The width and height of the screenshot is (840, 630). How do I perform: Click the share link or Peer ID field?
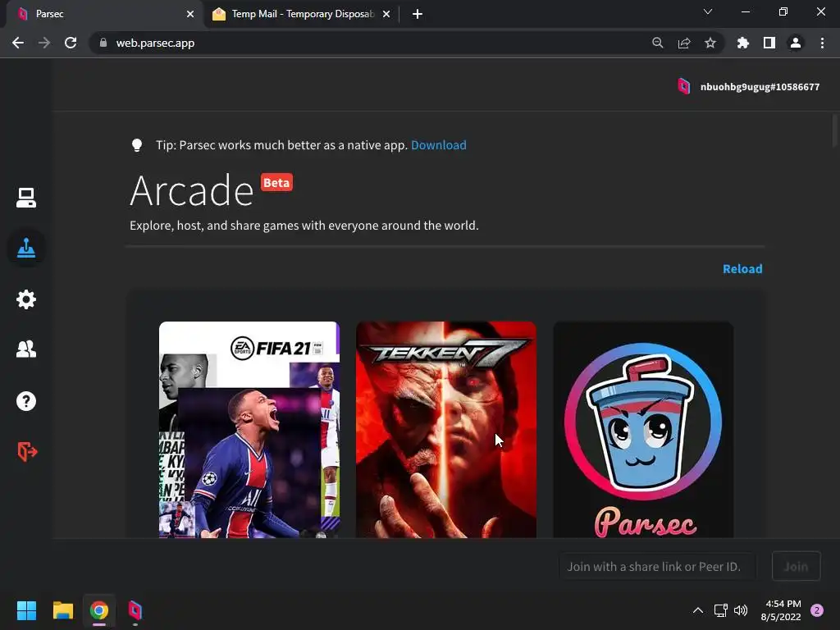pos(657,566)
